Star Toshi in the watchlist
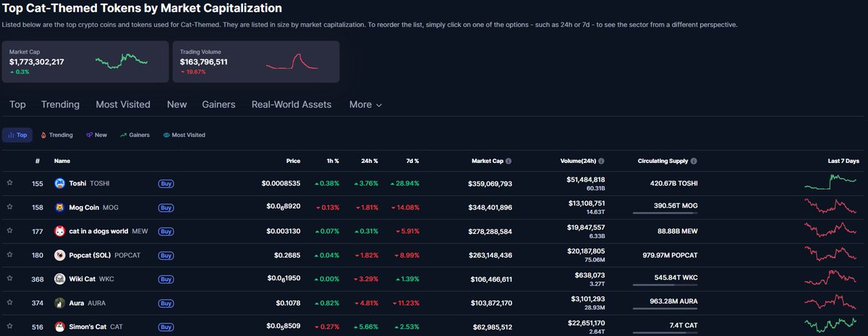The image size is (868, 336). (x=10, y=184)
